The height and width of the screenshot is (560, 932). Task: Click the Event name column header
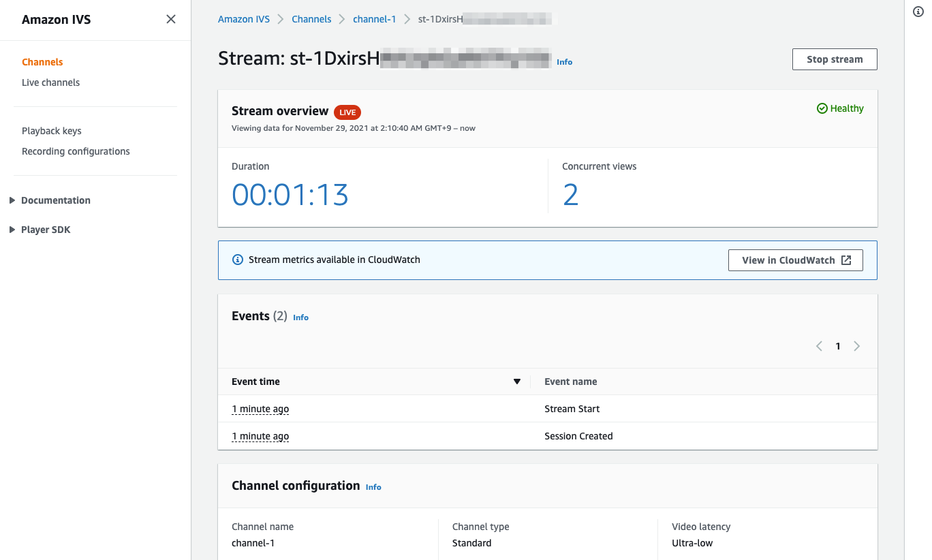click(571, 382)
